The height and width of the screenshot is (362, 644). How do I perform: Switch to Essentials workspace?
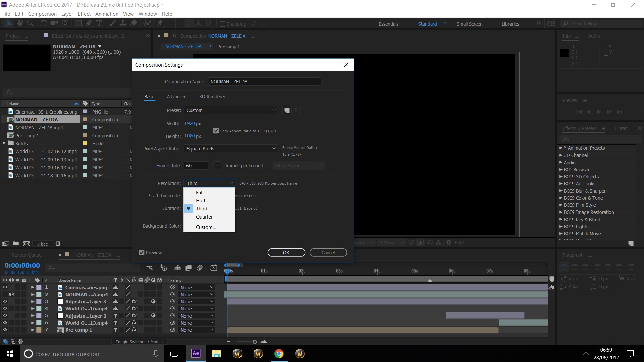pyautogui.click(x=388, y=24)
